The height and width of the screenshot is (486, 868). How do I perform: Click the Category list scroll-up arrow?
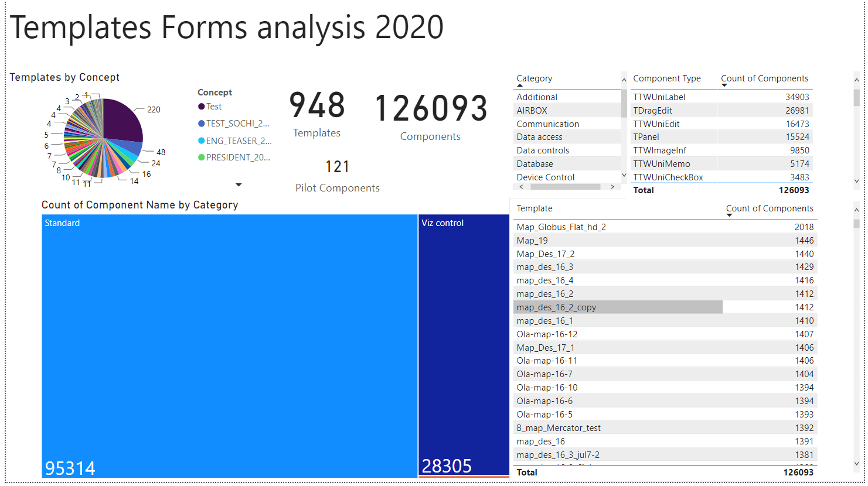coord(624,80)
